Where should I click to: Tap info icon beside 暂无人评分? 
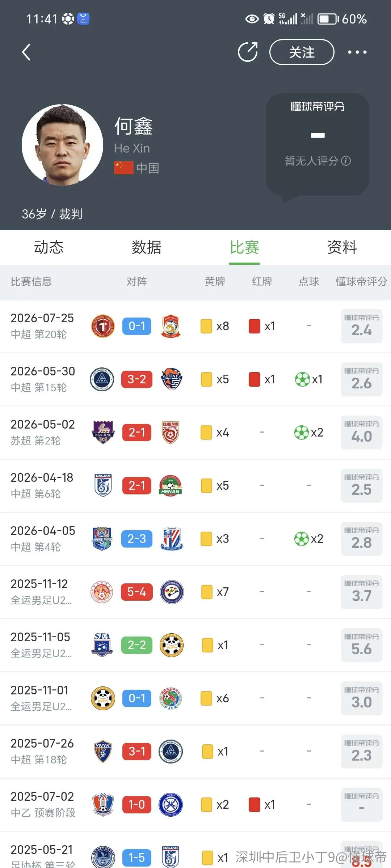point(346,161)
